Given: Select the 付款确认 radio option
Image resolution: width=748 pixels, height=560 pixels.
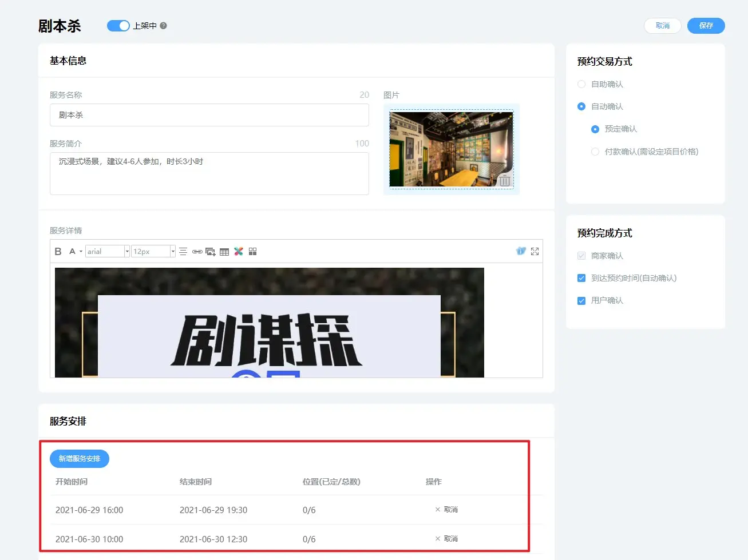Looking at the screenshot, I should pyautogui.click(x=595, y=152).
